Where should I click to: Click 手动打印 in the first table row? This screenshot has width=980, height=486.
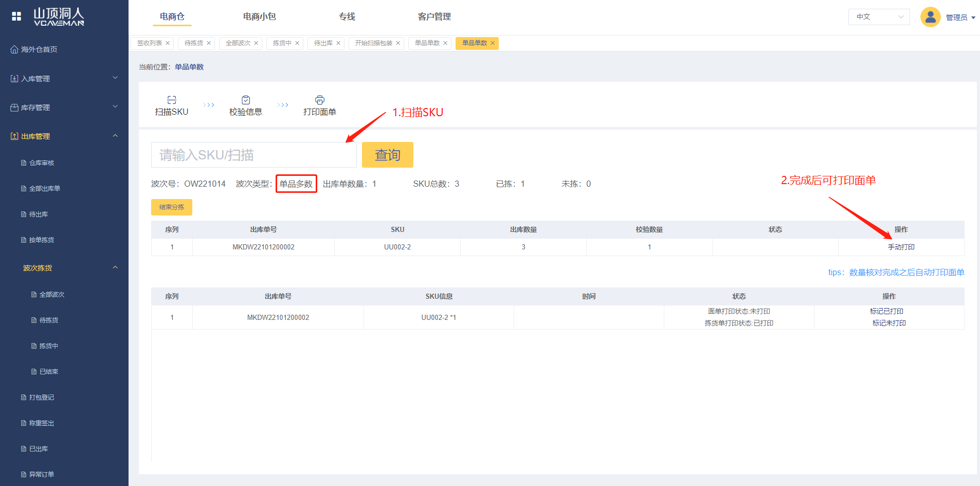point(901,247)
